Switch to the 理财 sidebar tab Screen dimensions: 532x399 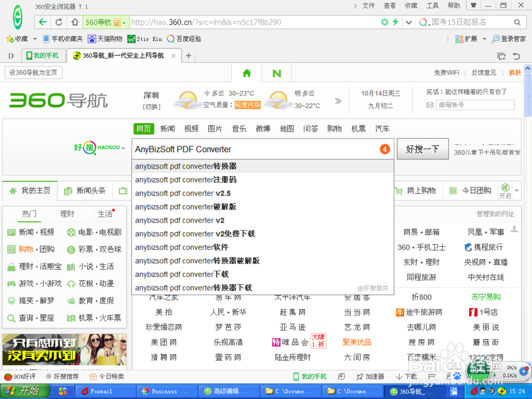click(x=67, y=214)
